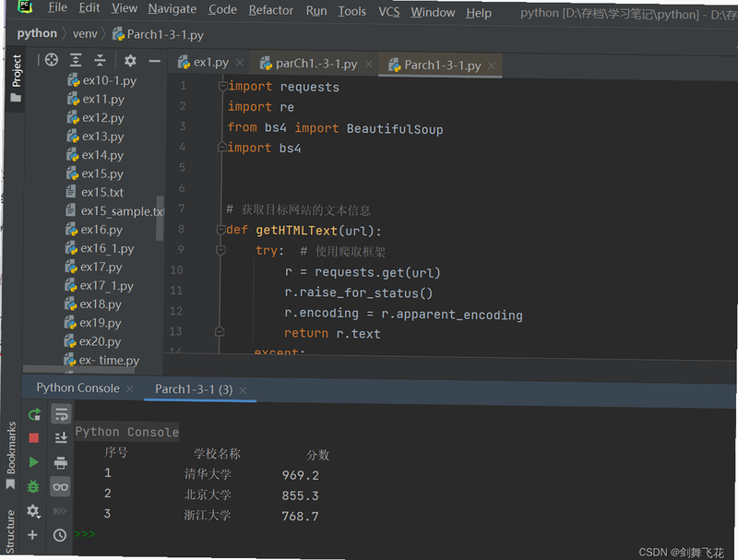Toggle show variables glasses icon
The width and height of the screenshot is (738, 560).
click(x=60, y=486)
